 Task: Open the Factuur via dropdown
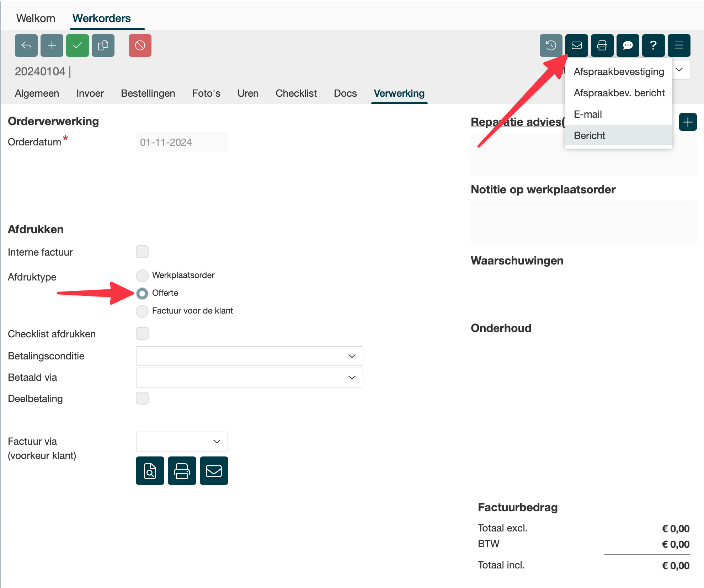[x=182, y=442]
